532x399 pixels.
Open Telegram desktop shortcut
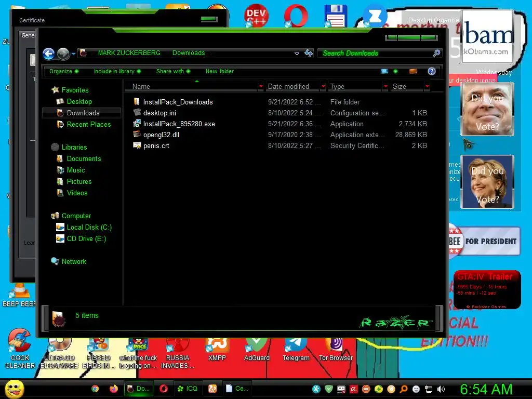click(296, 350)
